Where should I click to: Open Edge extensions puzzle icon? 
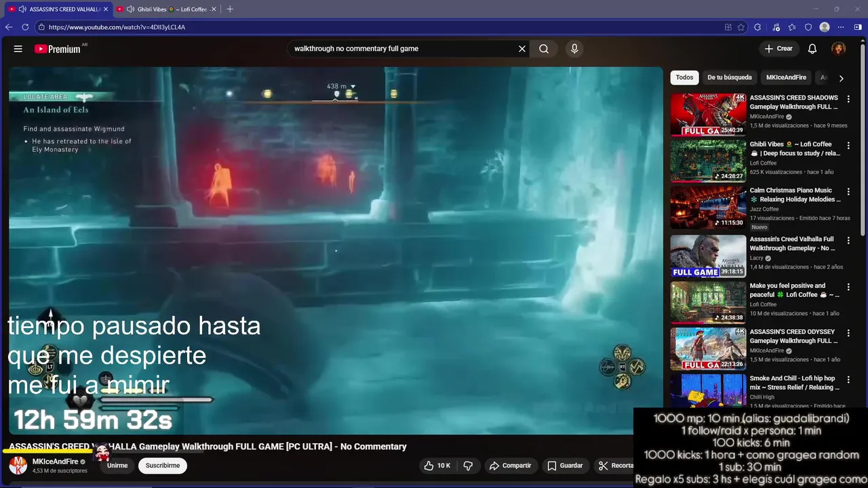click(x=757, y=27)
